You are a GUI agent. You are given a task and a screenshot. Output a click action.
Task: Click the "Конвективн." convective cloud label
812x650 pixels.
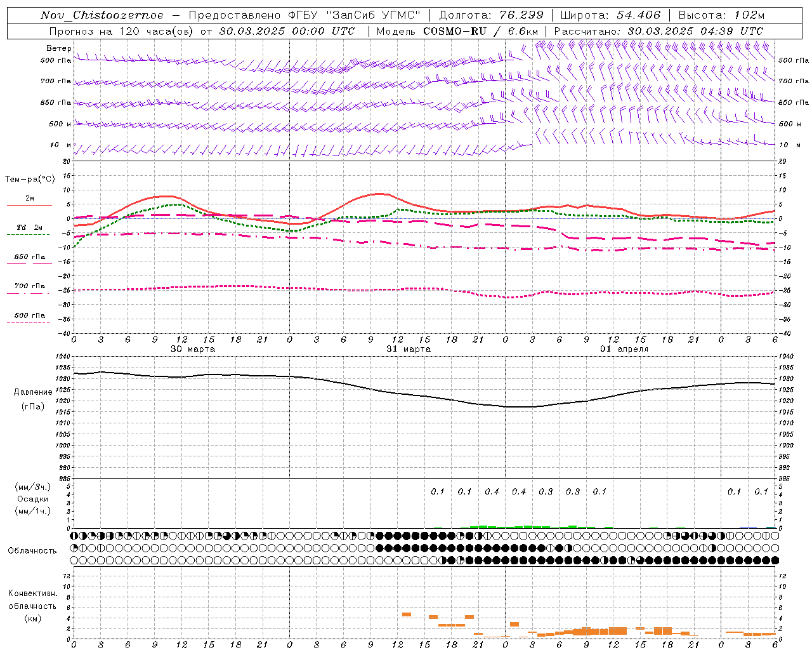coord(32,594)
